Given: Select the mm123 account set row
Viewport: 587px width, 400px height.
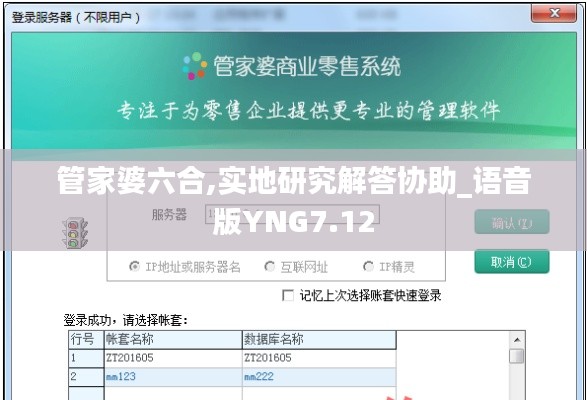Looking at the screenshot, I should (173, 377).
